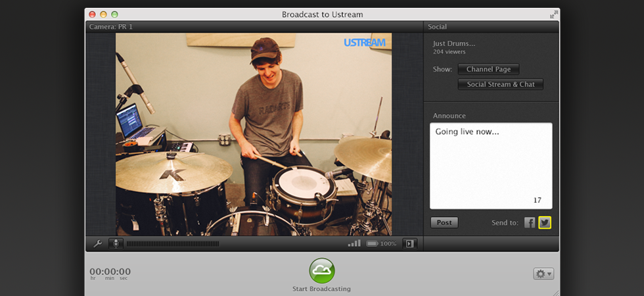Minimize the window with yellow button

point(104,14)
